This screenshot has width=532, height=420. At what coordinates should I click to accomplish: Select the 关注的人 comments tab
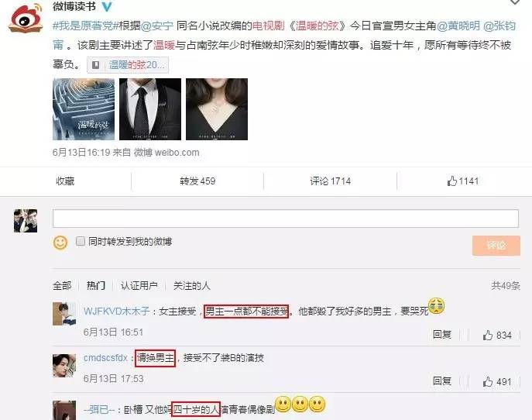(x=192, y=285)
